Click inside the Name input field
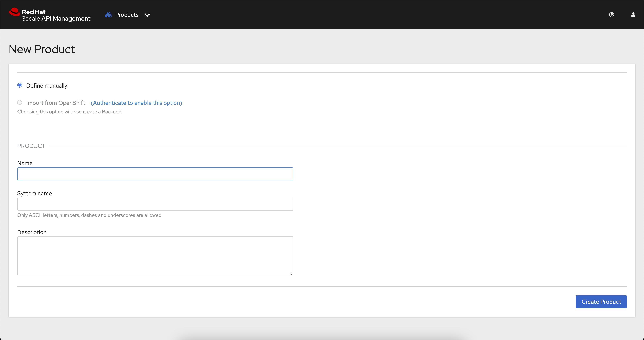This screenshot has width=644, height=340. pos(155,174)
